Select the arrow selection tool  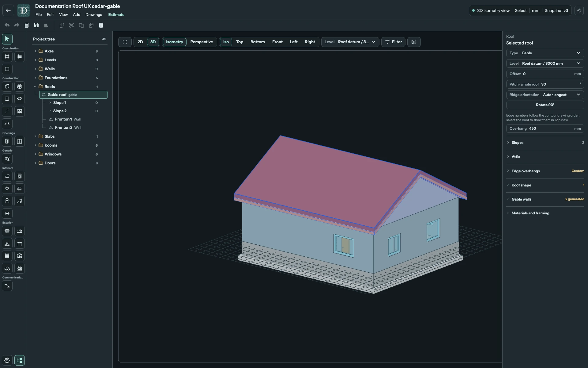[x=7, y=39]
